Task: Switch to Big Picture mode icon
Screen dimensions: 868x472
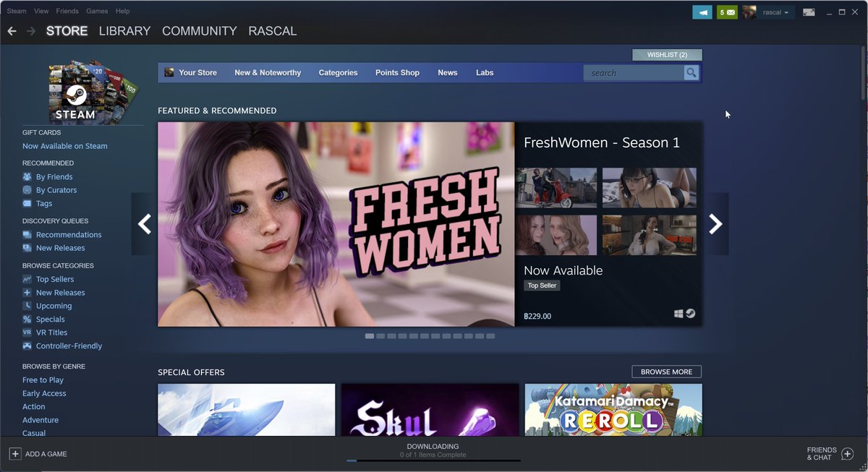Action: (809, 12)
